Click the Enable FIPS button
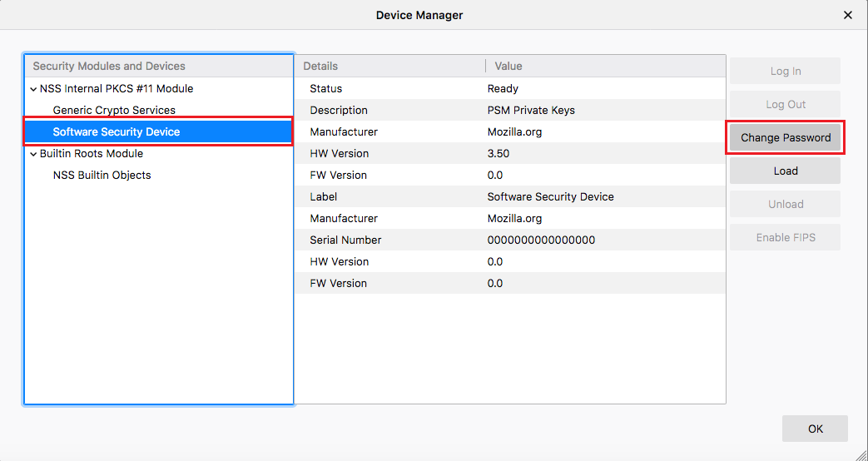 tap(785, 237)
